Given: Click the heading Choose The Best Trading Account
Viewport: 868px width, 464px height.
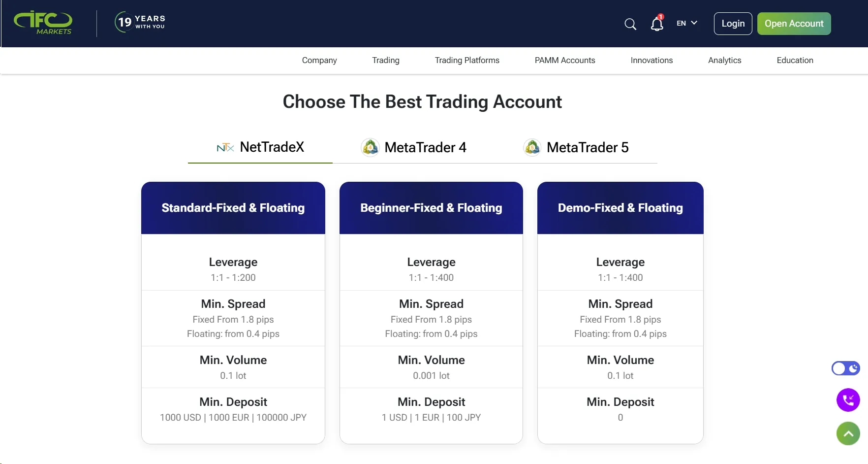Looking at the screenshot, I should tap(422, 102).
